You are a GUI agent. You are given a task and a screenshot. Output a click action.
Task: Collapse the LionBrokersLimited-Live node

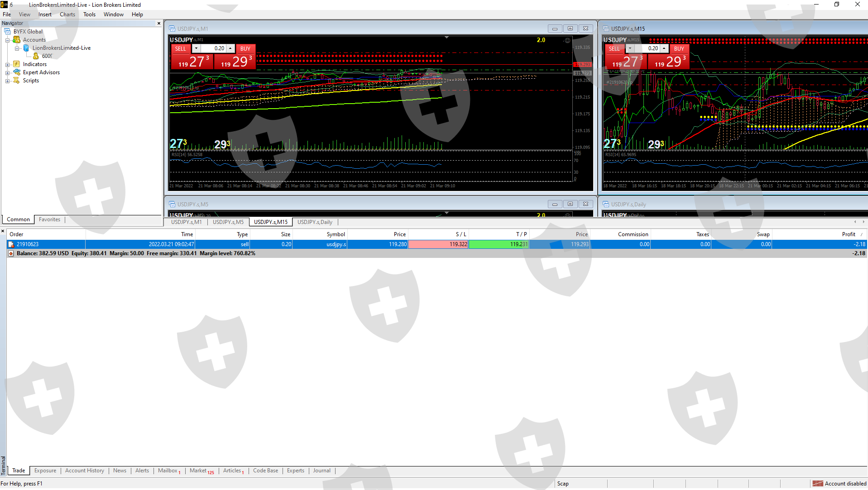[x=17, y=48]
